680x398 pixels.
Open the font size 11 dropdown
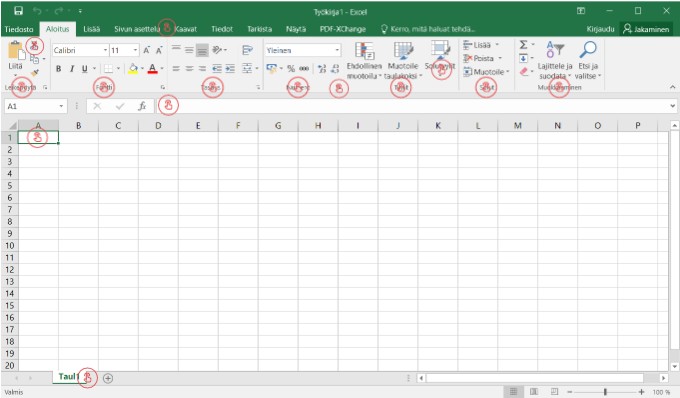click(135, 50)
